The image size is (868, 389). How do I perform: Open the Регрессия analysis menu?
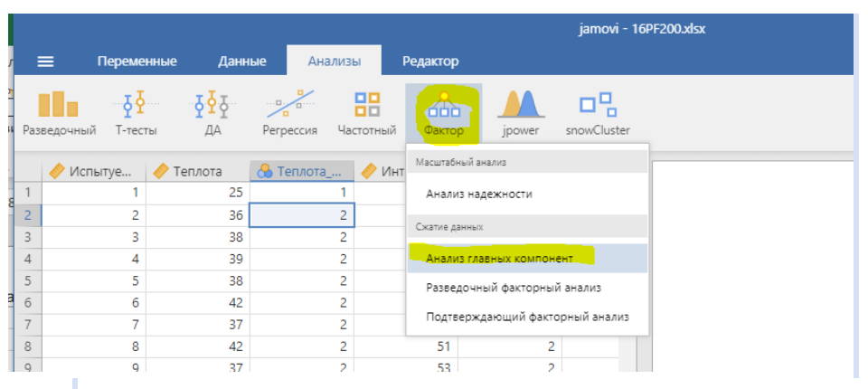click(x=290, y=114)
